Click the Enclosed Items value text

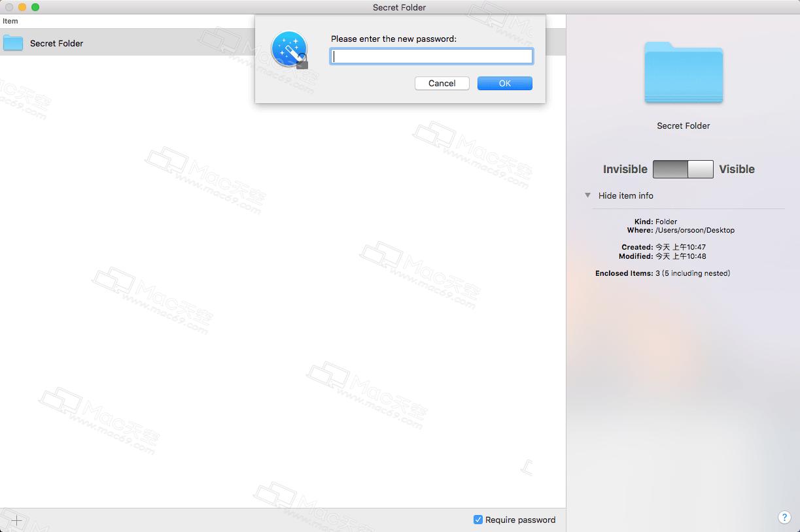click(x=693, y=273)
